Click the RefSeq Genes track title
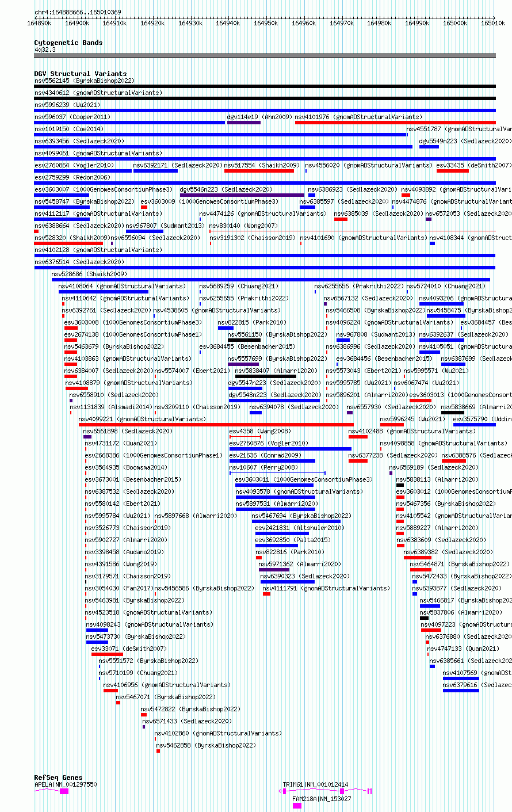512x812 pixels. tap(58, 777)
